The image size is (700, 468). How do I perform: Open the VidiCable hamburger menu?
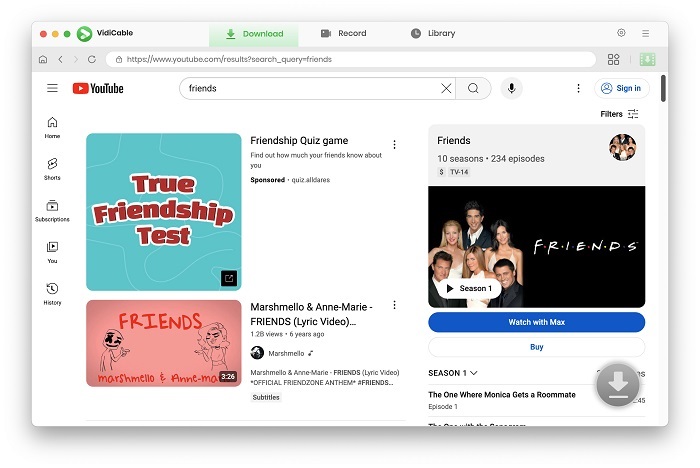[x=646, y=33]
